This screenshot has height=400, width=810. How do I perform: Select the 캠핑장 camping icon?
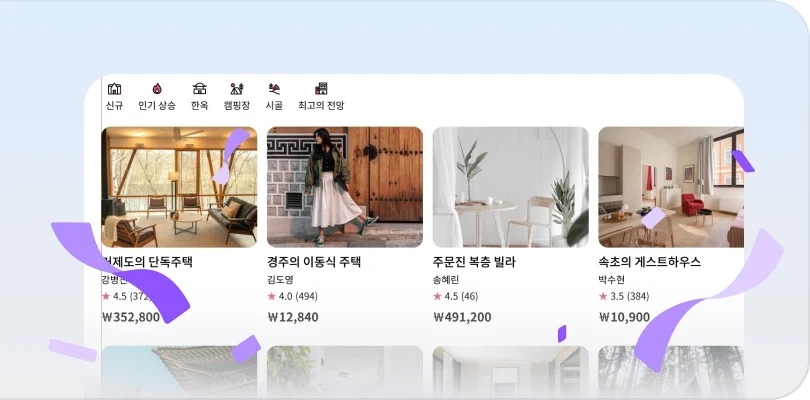[237, 89]
